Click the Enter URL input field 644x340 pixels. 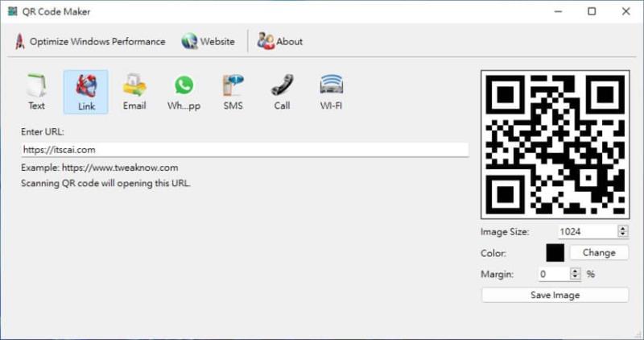245,150
